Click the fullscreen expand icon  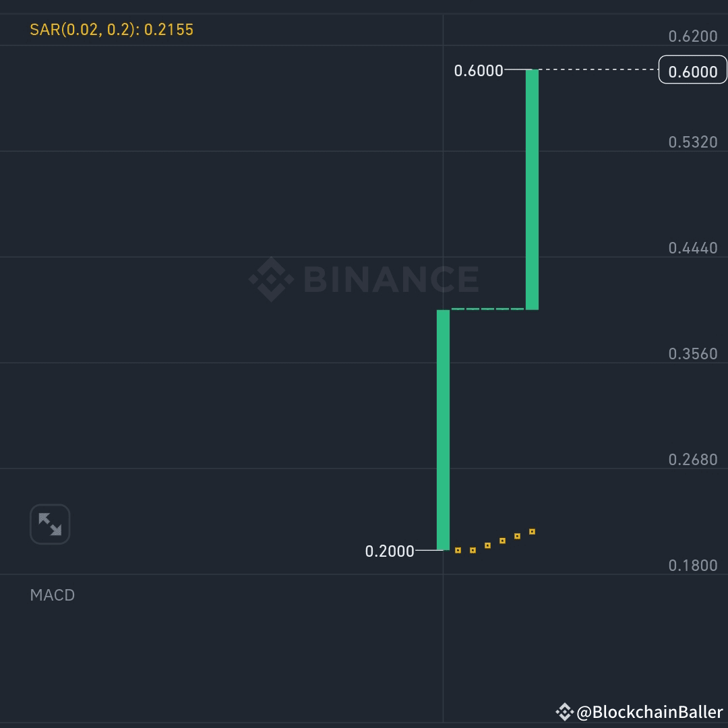(50, 524)
